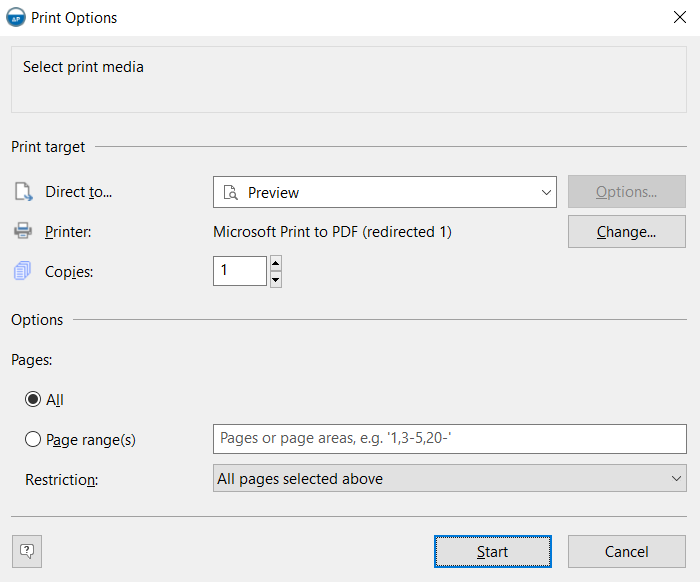Open help with the question mark button
This screenshot has height=582, width=700.
pos(27,551)
